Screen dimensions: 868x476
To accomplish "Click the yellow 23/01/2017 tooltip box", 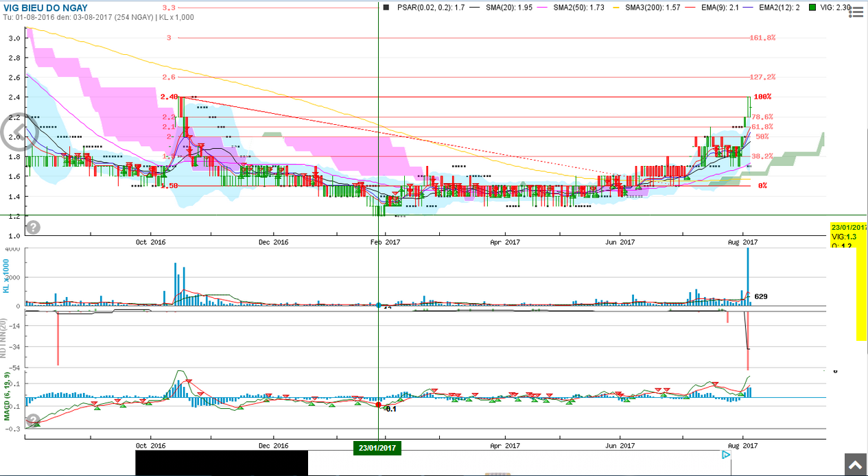I will (849, 235).
